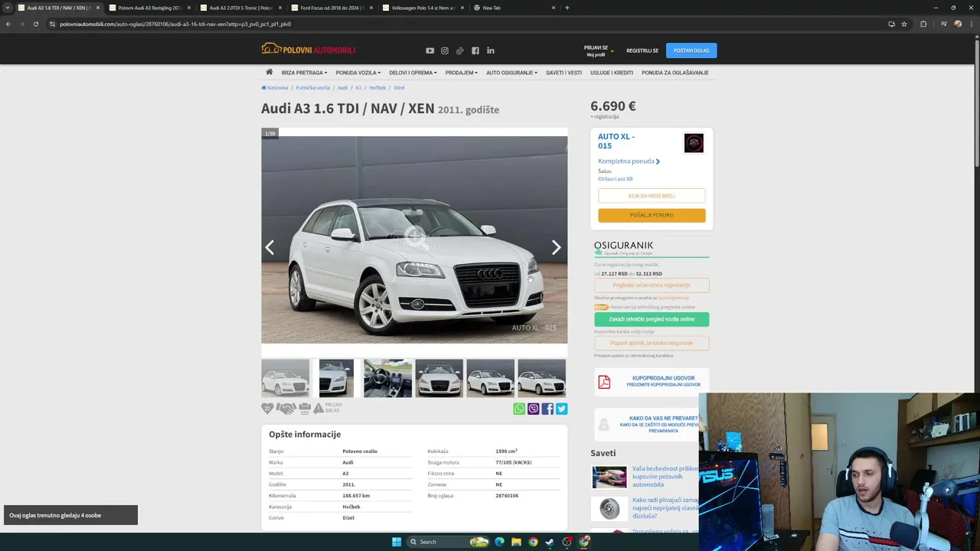
Task: Open the YouTube icon in site header
Action: pyautogui.click(x=430, y=51)
